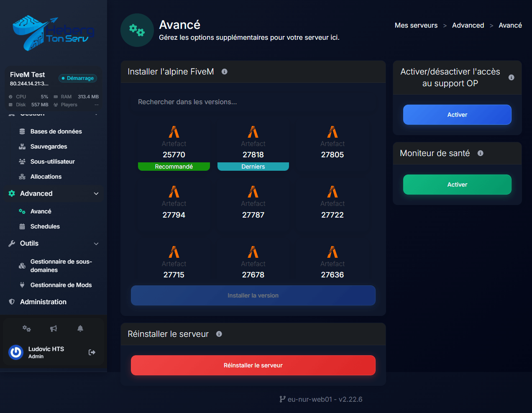Click the eu-nur-web01 version text in footer
Image resolution: width=532 pixels, height=413 pixels.
325,399
